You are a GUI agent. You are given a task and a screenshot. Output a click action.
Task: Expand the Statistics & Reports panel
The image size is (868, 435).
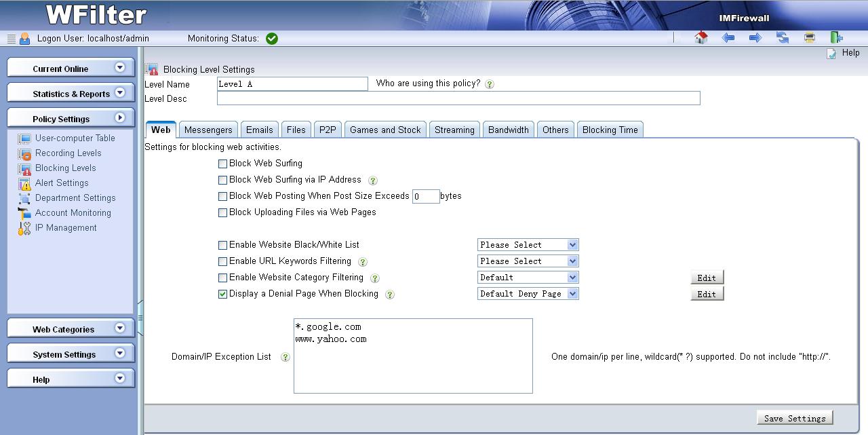click(x=70, y=94)
